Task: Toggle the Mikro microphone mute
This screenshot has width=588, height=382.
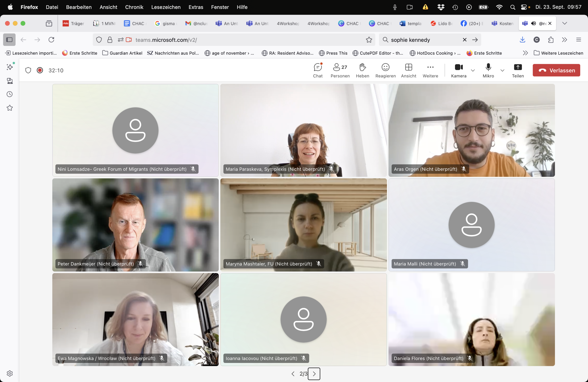Action: click(488, 70)
